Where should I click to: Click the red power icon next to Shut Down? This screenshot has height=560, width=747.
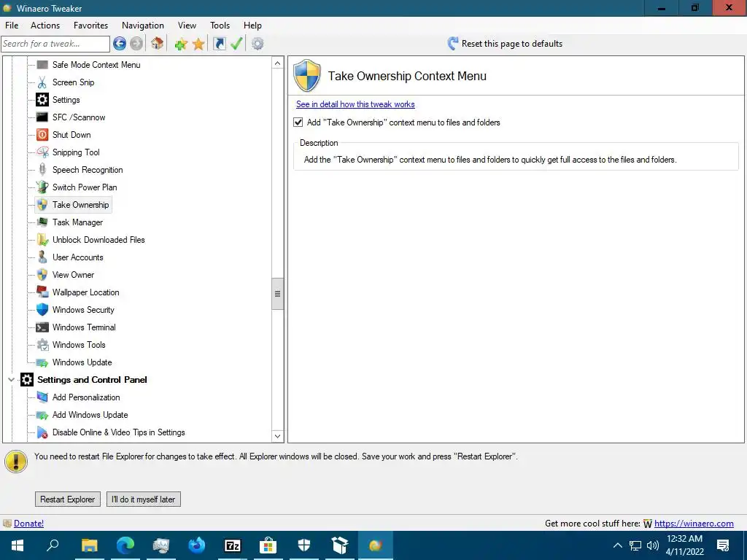point(42,135)
